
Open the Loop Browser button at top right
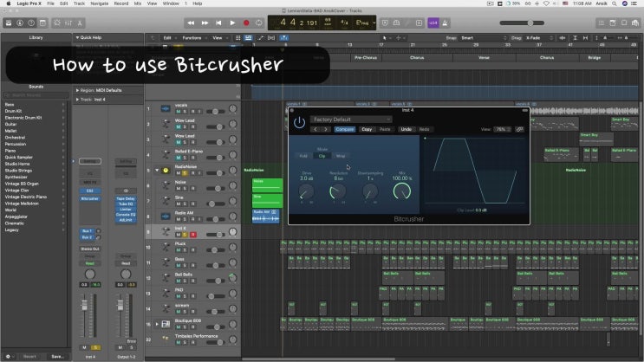624,23
